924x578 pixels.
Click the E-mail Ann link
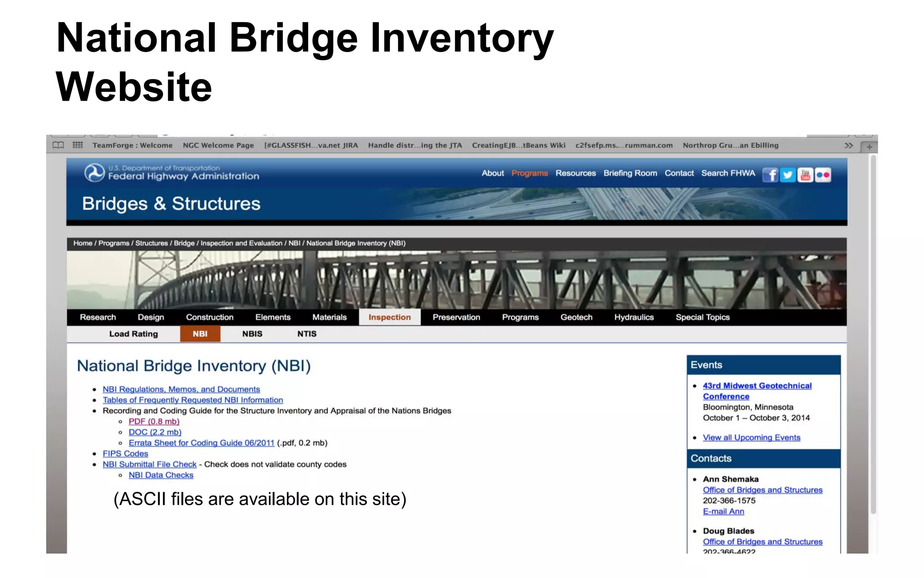pos(723,511)
